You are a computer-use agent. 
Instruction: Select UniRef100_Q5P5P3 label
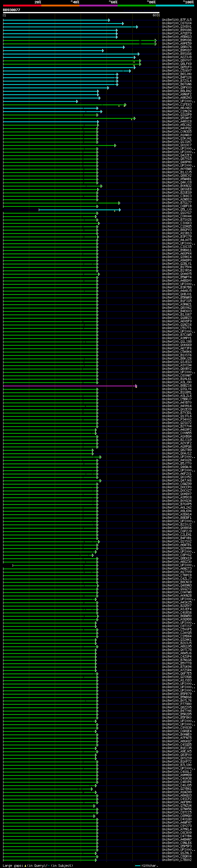click(177, 846)
